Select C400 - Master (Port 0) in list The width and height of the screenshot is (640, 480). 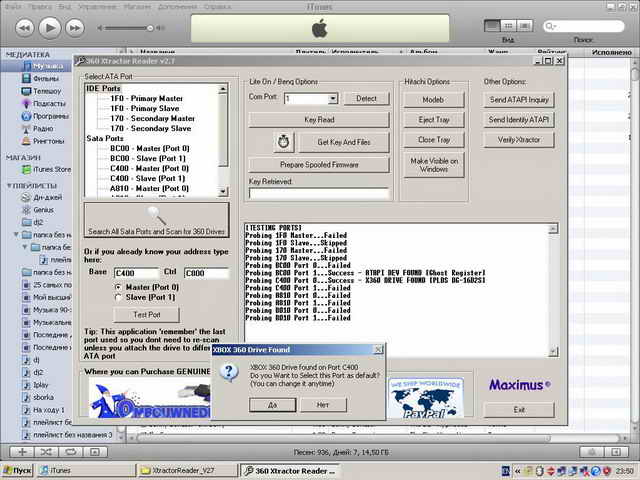(x=149, y=168)
